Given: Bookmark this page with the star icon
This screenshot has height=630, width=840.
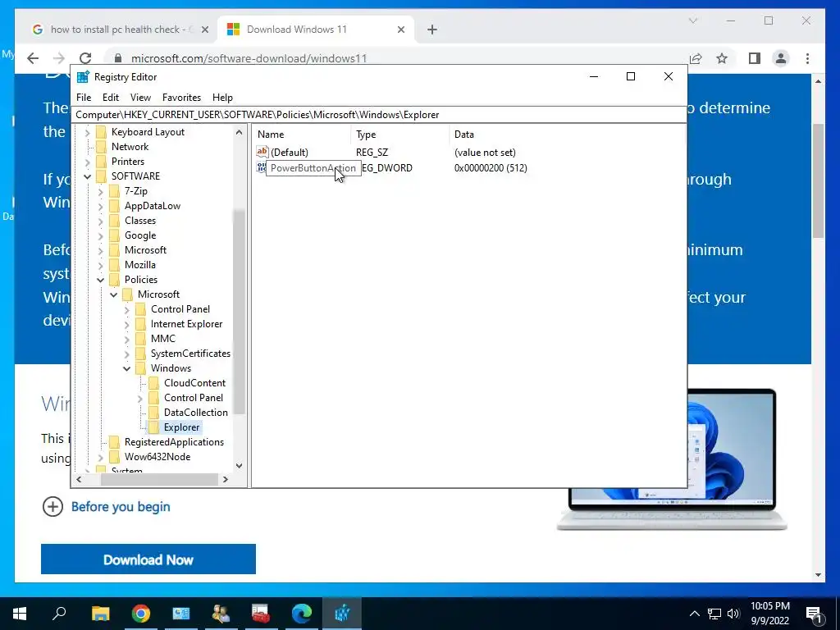Looking at the screenshot, I should click(722, 58).
